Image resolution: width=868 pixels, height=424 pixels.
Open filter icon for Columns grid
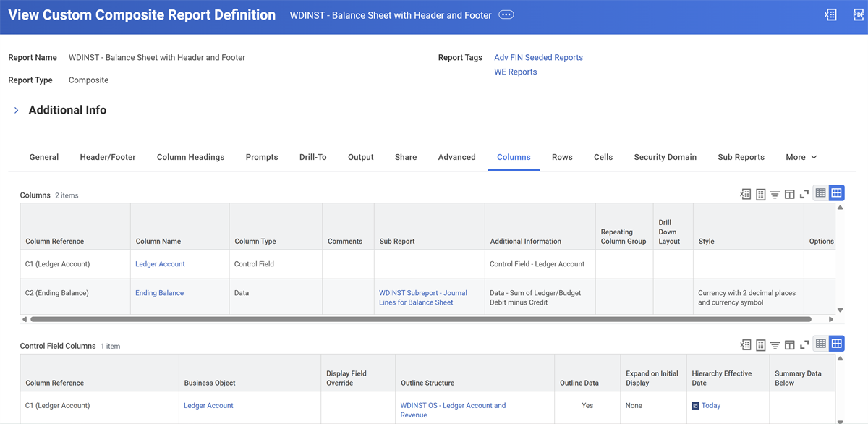[775, 194]
